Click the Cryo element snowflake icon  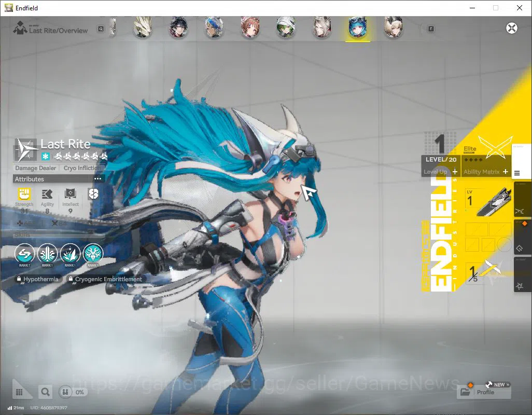pyautogui.click(x=46, y=157)
